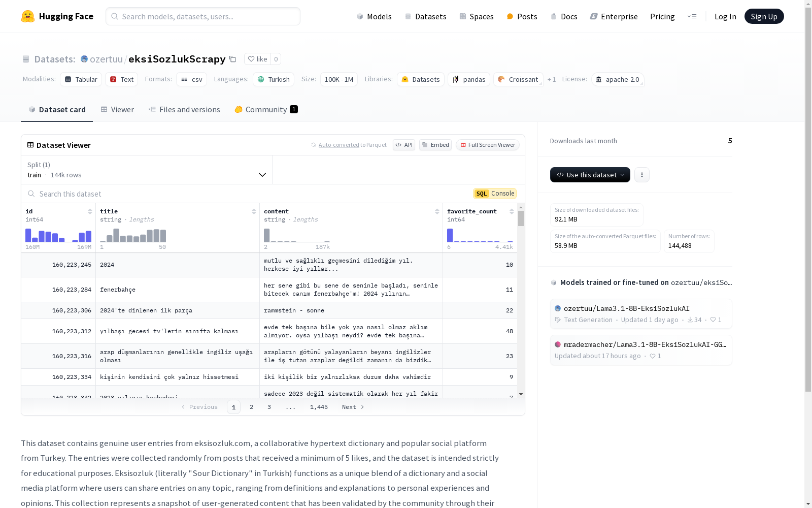
Task: Select the apache-2.0 license tag
Action: [x=618, y=79]
